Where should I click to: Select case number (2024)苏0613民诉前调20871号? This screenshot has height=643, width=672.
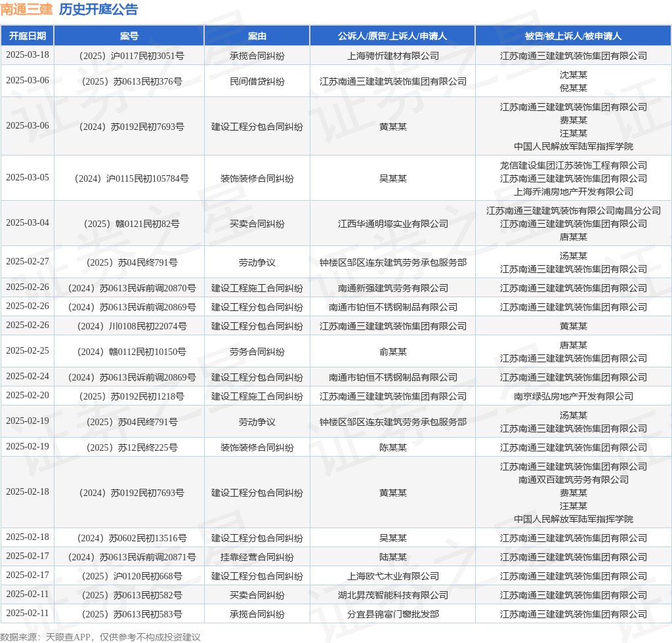[131, 557]
